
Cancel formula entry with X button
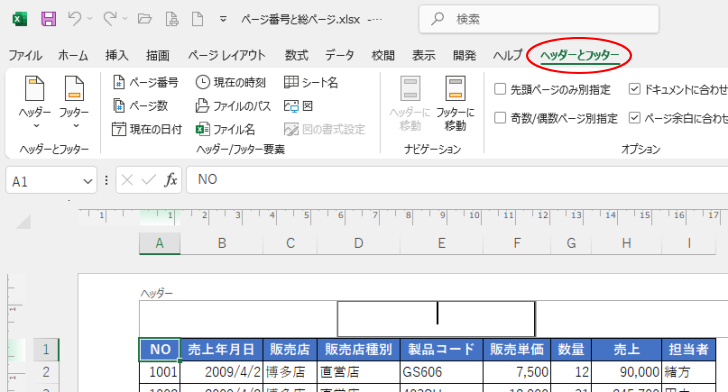(x=127, y=180)
